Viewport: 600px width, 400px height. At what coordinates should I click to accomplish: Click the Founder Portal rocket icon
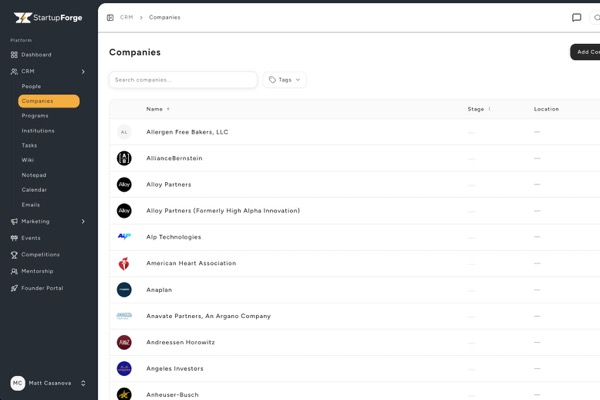(14, 288)
